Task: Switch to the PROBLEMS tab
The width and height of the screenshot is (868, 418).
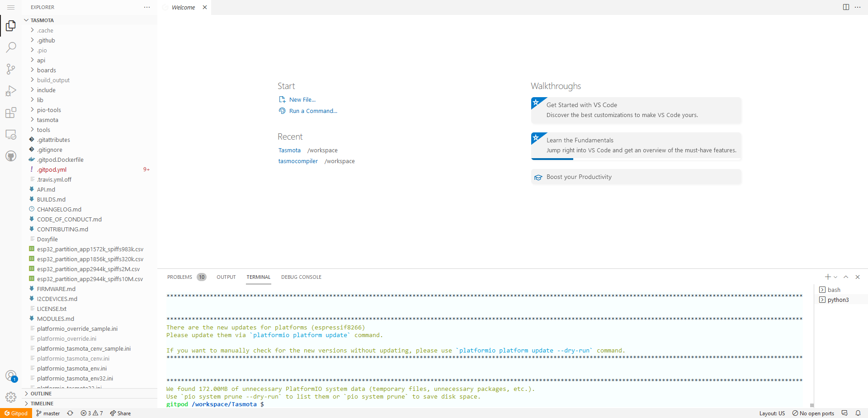Action: coord(179,277)
